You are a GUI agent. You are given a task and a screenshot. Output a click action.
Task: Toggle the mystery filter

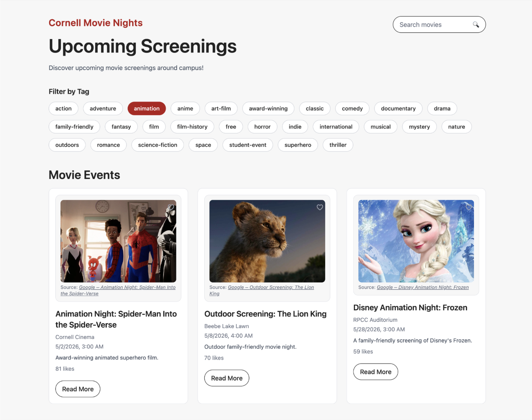pyautogui.click(x=420, y=127)
